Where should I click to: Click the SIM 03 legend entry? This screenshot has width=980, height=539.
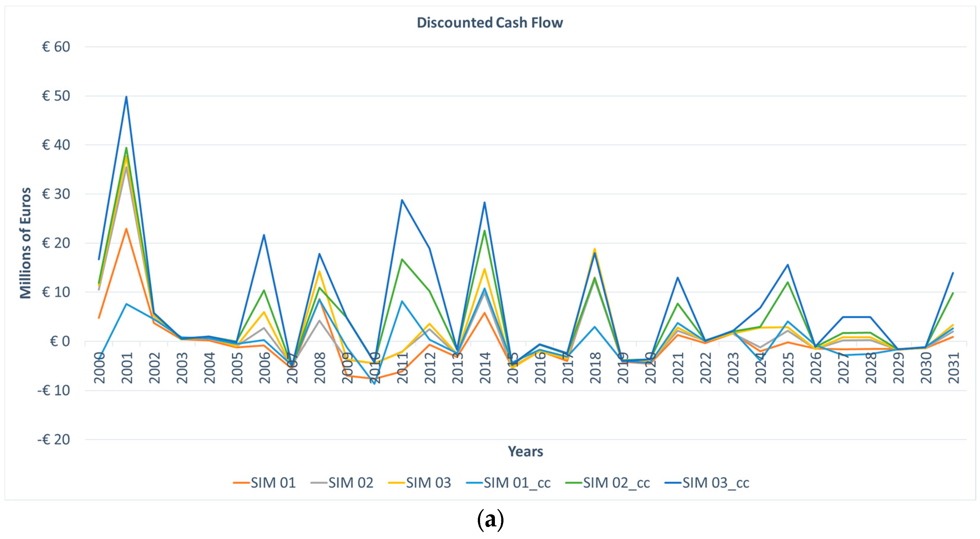[428, 483]
